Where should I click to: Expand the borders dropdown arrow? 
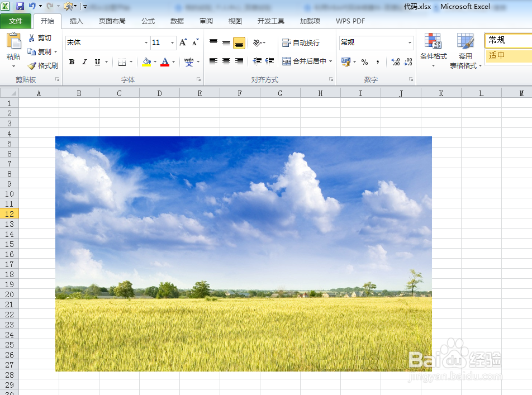coord(131,62)
